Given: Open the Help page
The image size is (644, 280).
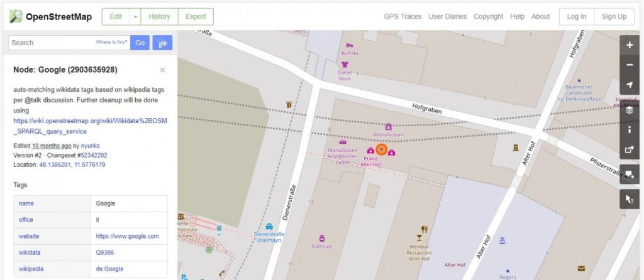Looking at the screenshot, I should (517, 16).
